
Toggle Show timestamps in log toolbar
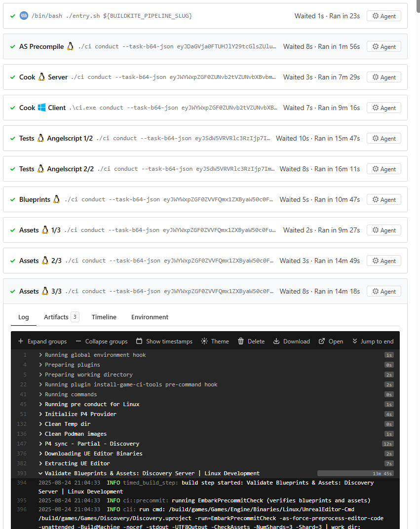tap(164, 341)
